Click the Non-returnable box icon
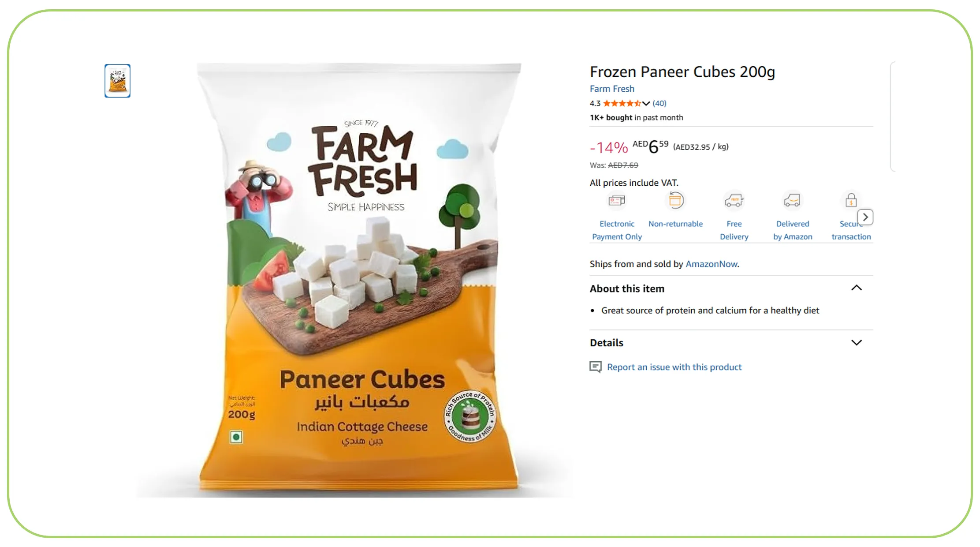Viewport: 980px width, 547px height. [675, 200]
